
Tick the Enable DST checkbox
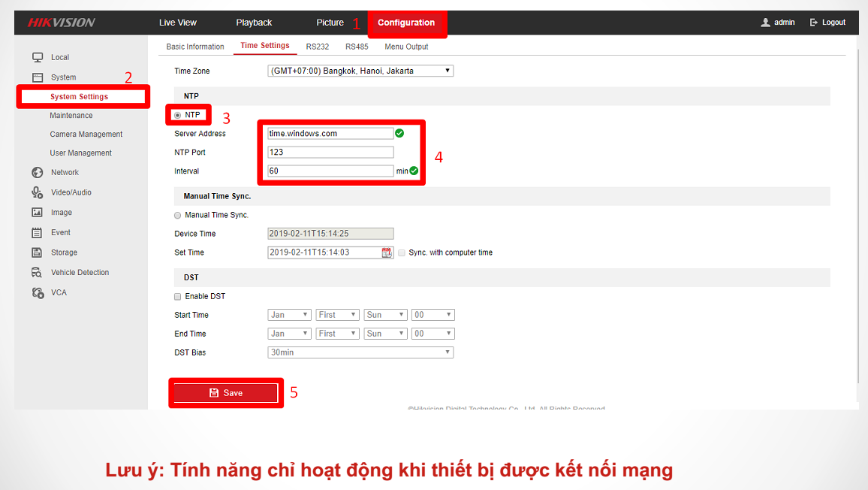(178, 297)
